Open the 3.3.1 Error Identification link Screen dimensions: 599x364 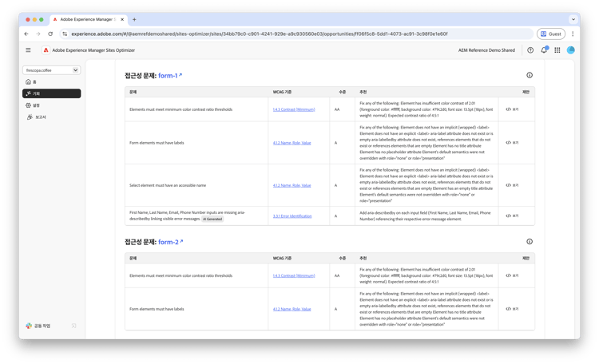(292, 216)
